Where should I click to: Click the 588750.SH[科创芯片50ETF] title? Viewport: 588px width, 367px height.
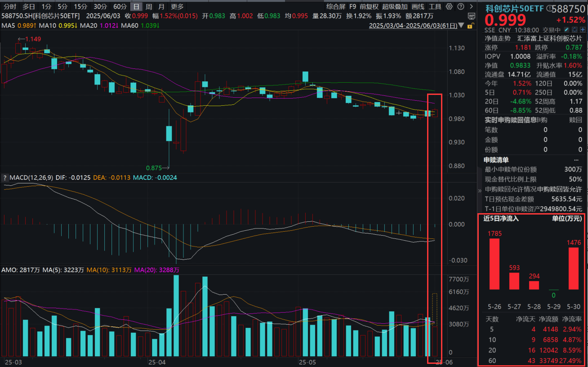(x=40, y=16)
